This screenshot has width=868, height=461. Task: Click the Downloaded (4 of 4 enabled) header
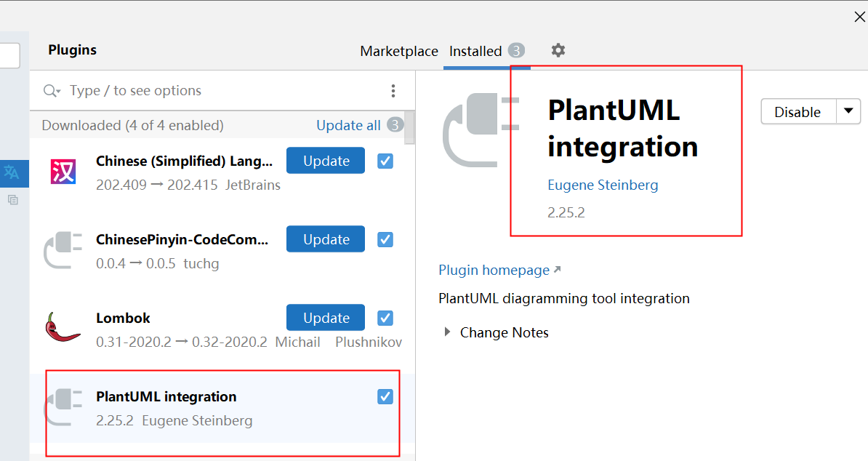coord(133,126)
